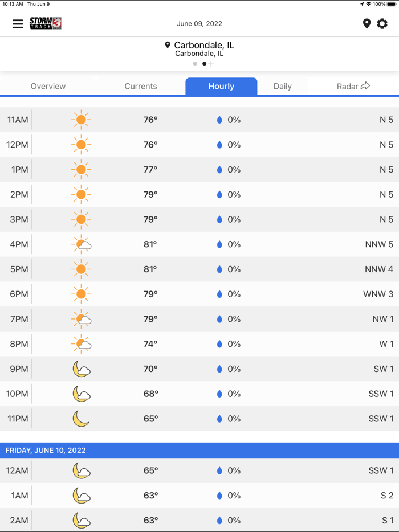Tap moon cloud icon in 9PM row
Image resolution: width=399 pixels, height=532 pixels.
[x=82, y=369]
